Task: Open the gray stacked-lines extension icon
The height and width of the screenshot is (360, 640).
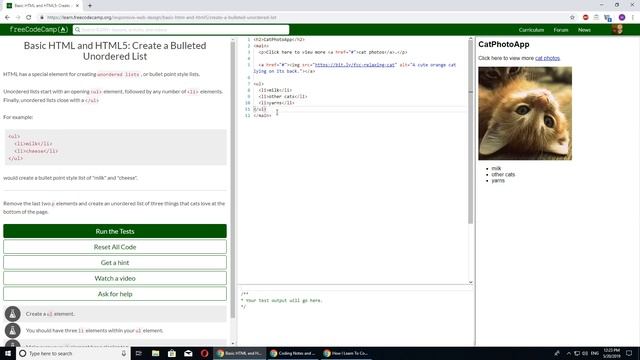Action: (x=596, y=18)
